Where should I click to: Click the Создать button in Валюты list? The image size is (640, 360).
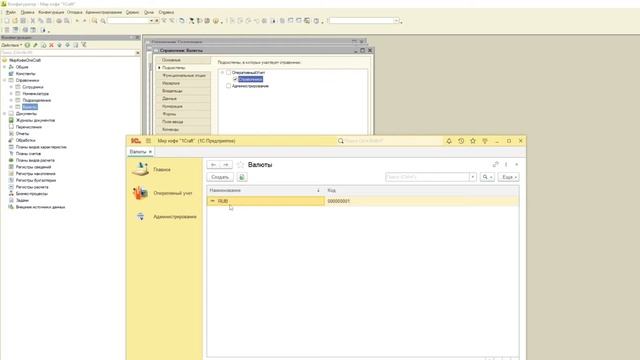220,177
